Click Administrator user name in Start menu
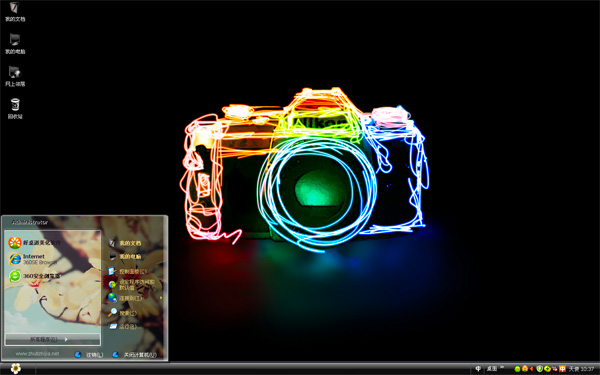The height and width of the screenshot is (375, 600). (x=30, y=222)
